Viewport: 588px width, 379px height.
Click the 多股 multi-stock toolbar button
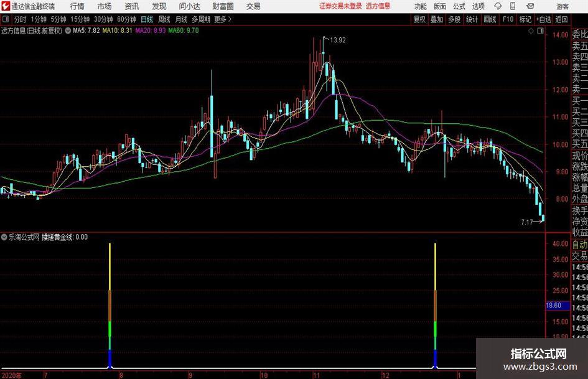[x=454, y=19]
